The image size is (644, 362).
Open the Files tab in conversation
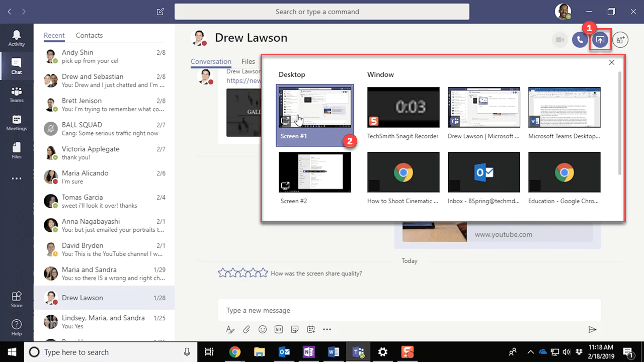tap(248, 61)
